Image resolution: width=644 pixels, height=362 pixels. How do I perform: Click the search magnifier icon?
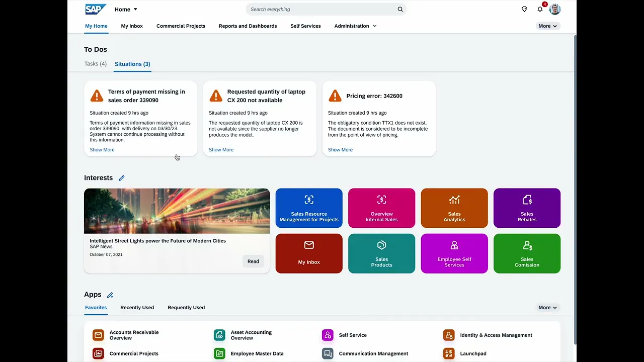(x=400, y=9)
